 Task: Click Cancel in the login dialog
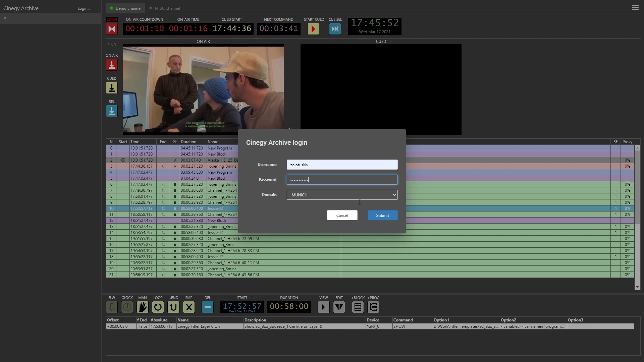[x=342, y=215]
